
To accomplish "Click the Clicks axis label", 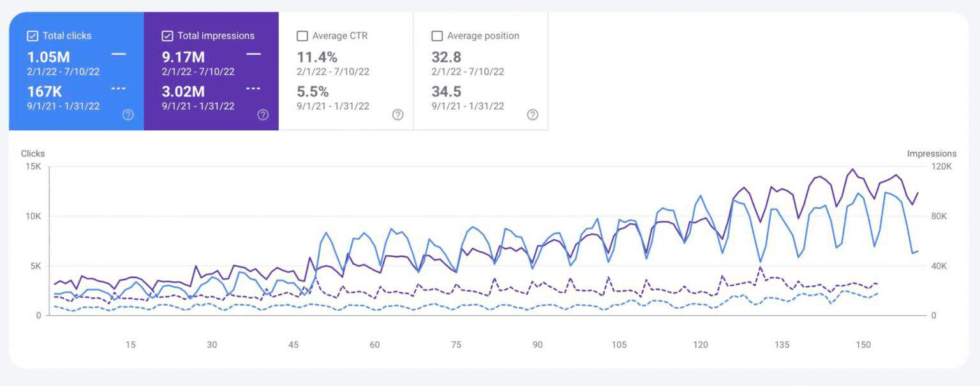I will (32, 153).
